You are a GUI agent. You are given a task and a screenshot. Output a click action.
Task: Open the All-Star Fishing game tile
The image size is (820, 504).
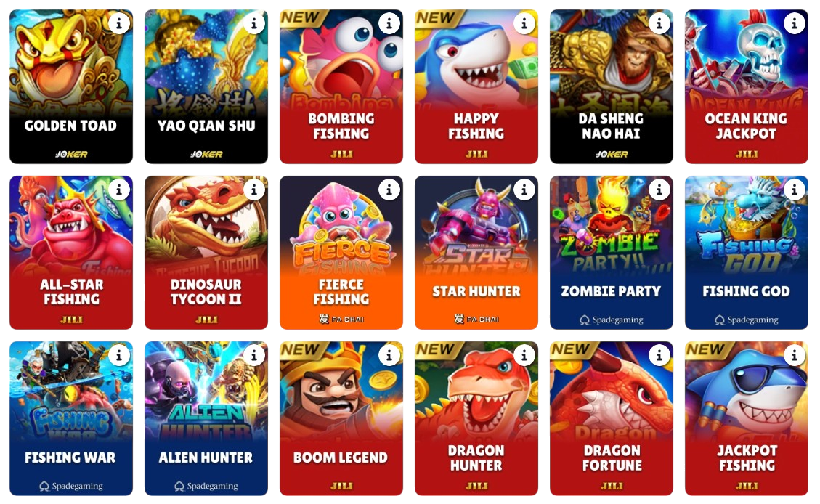(x=71, y=253)
